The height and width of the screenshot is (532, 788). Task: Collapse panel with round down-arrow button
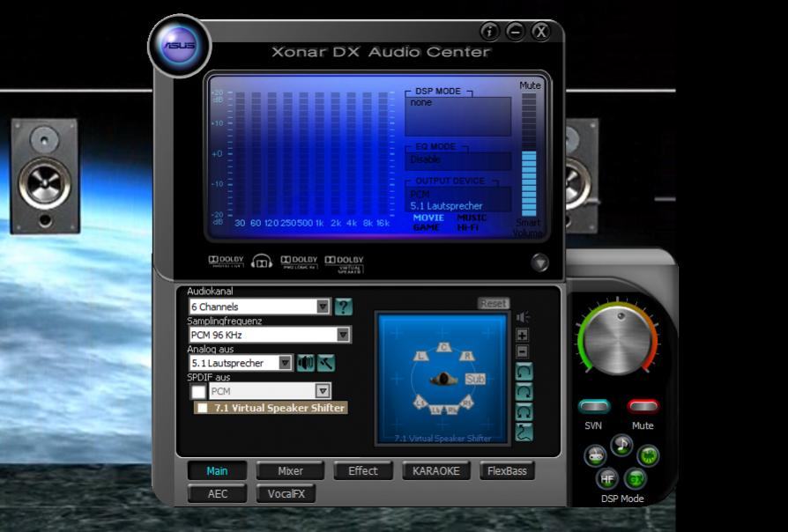point(539,262)
